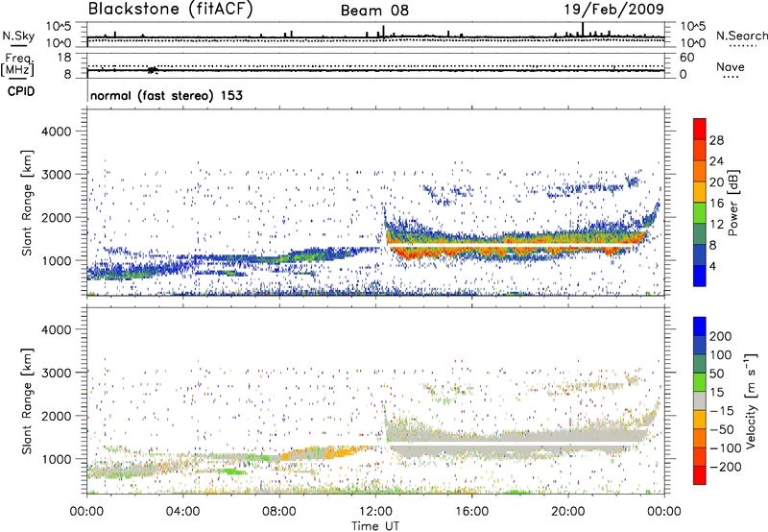The height and width of the screenshot is (532, 768).
Task: Click the '200' label on the velocity color bar
Action: click(x=721, y=336)
